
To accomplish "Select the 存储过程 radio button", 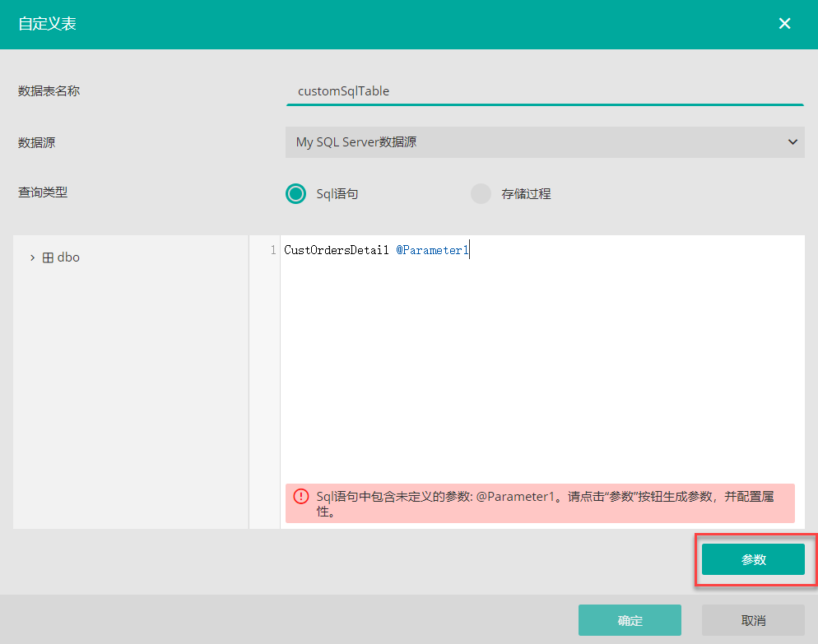I will click(480, 193).
